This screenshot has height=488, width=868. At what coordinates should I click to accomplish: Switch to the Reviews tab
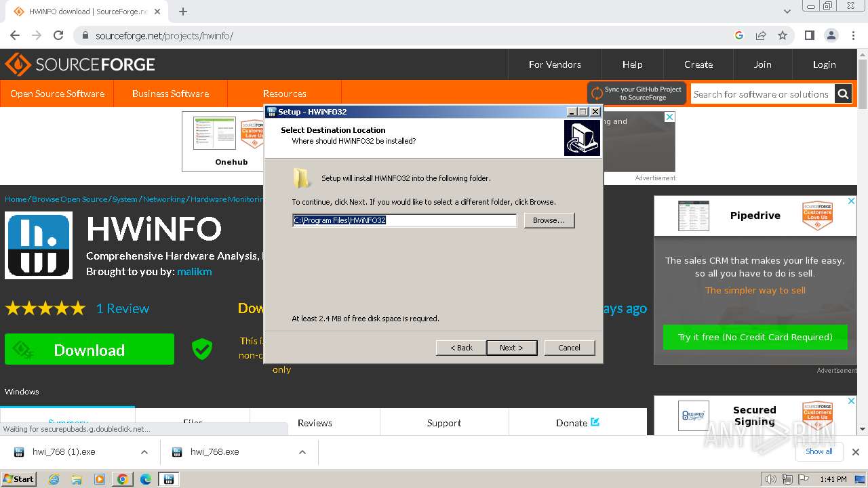pyautogui.click(x=315, y=423)
